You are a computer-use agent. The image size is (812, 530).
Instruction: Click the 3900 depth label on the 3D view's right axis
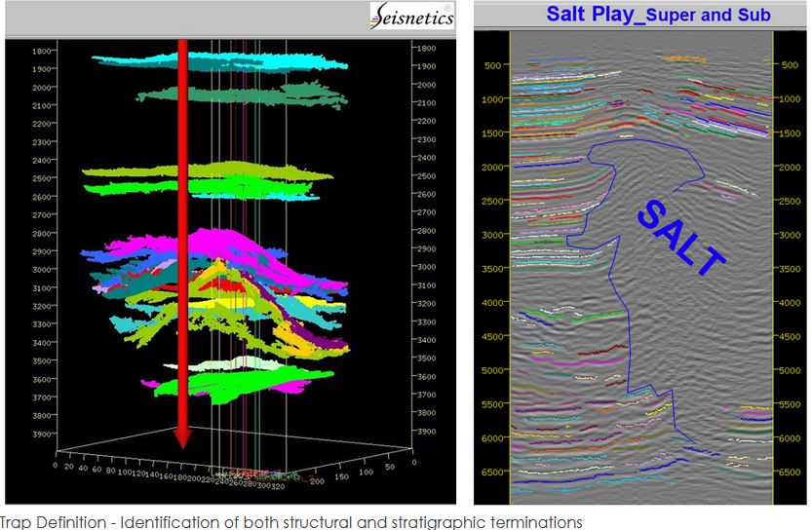tap(427, 431)
